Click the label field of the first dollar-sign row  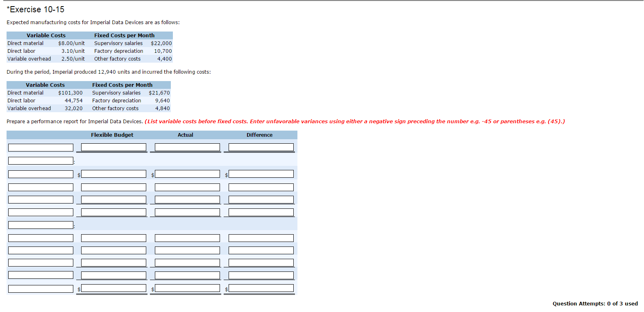pos(41,174)
